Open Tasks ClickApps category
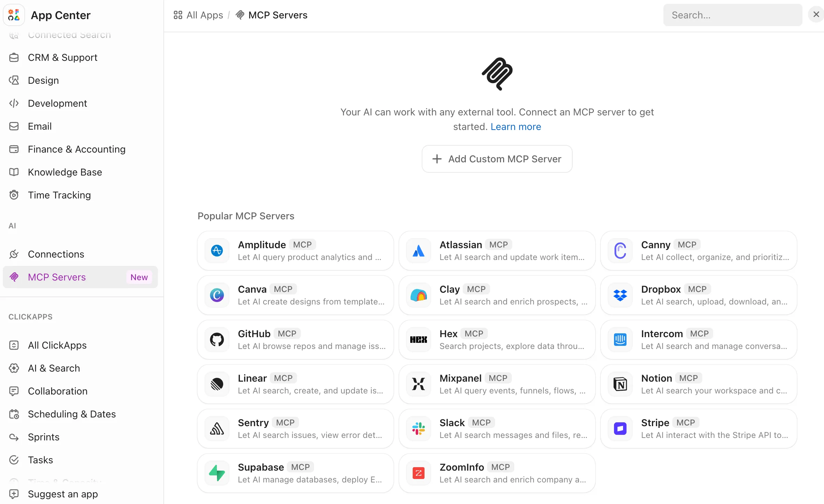The height and width of the screenshot is (504, 824). [x=80, y=460]
